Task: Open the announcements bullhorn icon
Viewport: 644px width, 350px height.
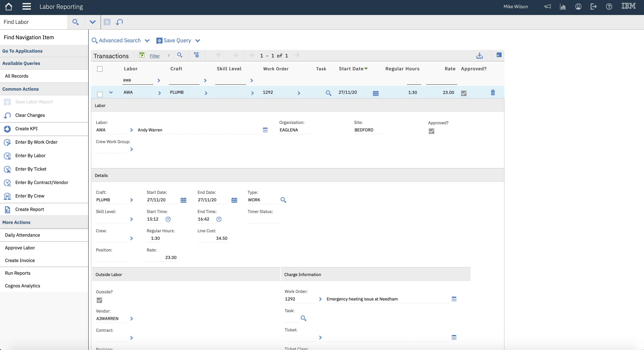Action: (547, 7)
